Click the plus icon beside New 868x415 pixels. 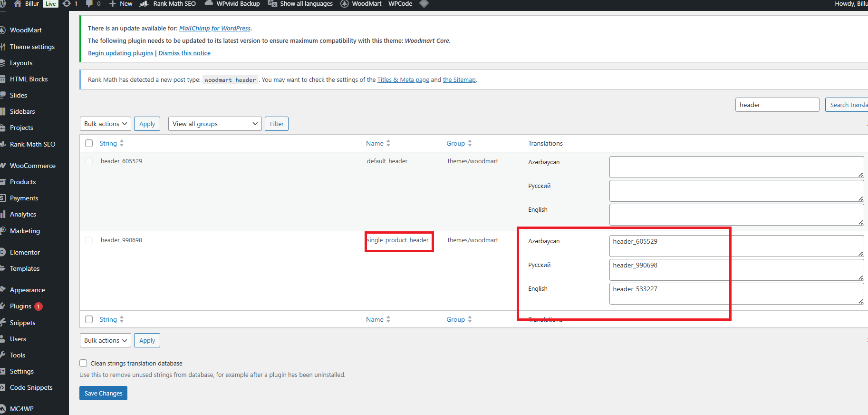(113, 4)
